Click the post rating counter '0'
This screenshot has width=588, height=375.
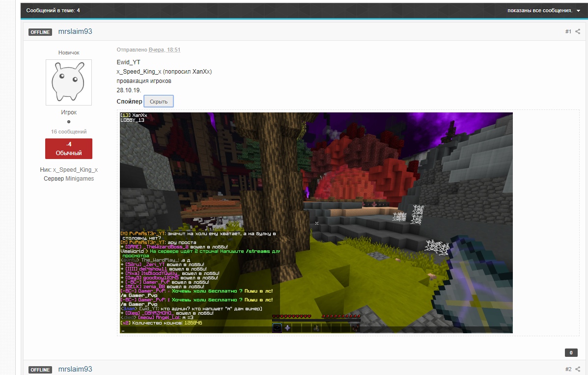571,352
